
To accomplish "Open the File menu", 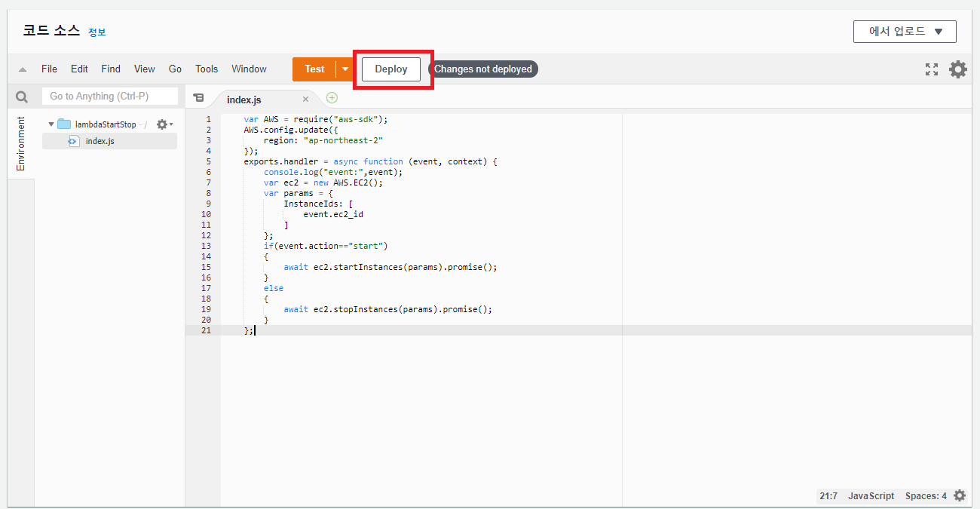I will tap(49, 69).
